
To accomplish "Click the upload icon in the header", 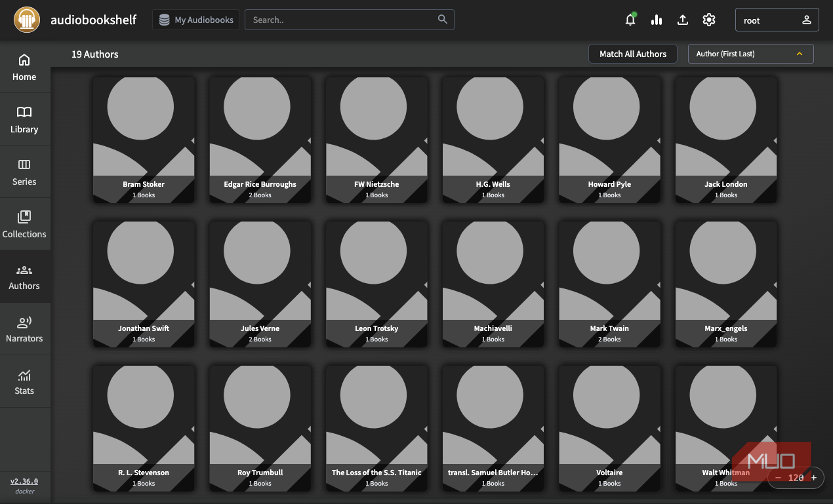I will 683,20.
